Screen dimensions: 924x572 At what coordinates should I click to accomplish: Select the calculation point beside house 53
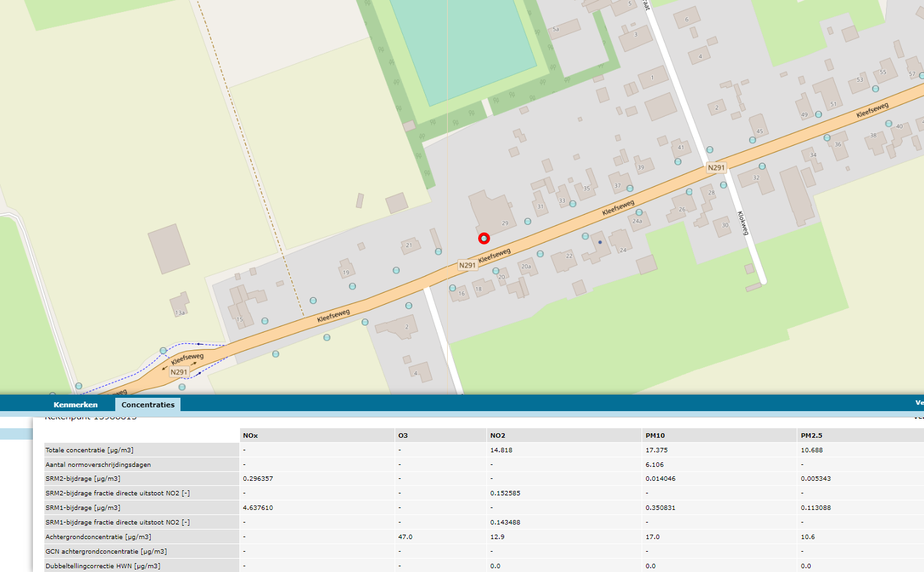(875, 89)
